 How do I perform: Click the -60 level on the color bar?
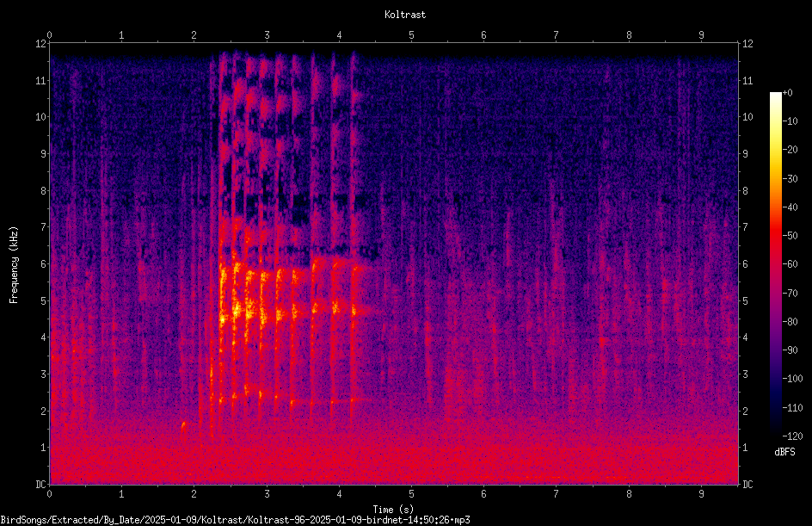[x=790, y=264]
